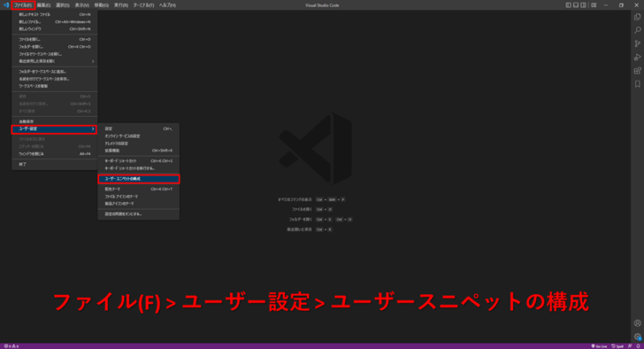
Task: Open the Explorer view in activity bar
Action: tap(638, 16)
